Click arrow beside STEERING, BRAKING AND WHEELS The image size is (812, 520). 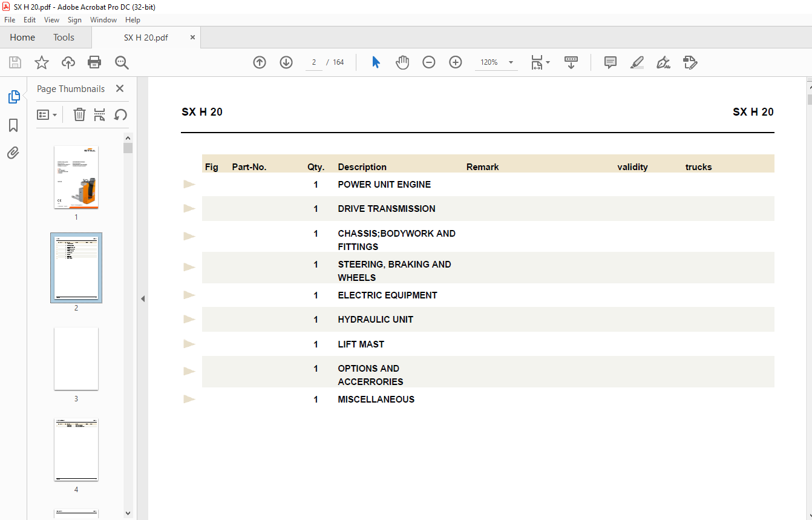(x=189, y=267)
